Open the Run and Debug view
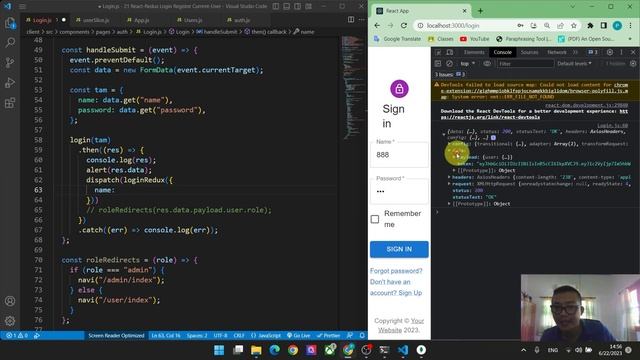Screen dimensions: 640x360 pos(10,82)
